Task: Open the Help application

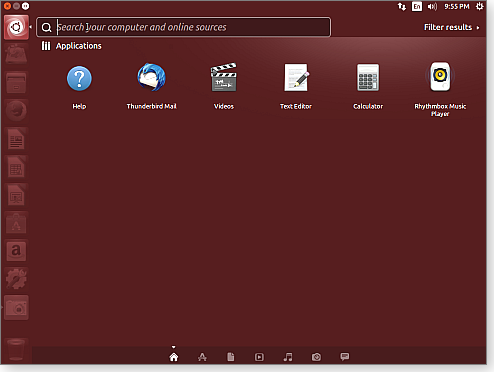Action: 79,79
